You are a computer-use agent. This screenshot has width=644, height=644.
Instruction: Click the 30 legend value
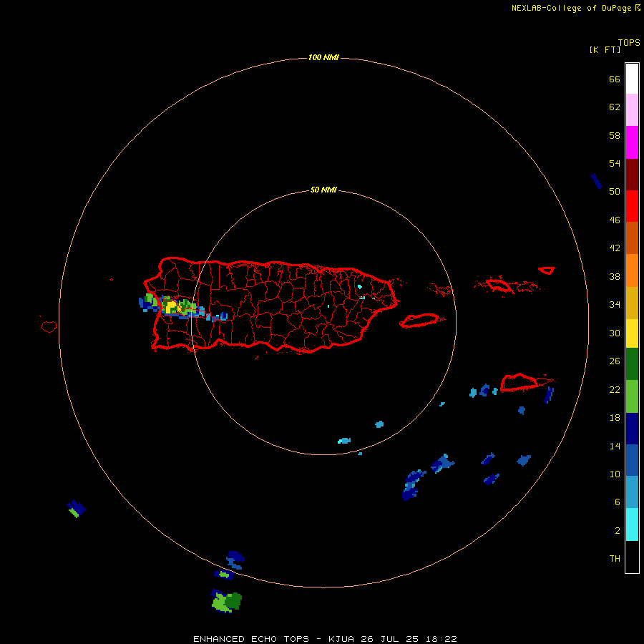coord(615,333)
